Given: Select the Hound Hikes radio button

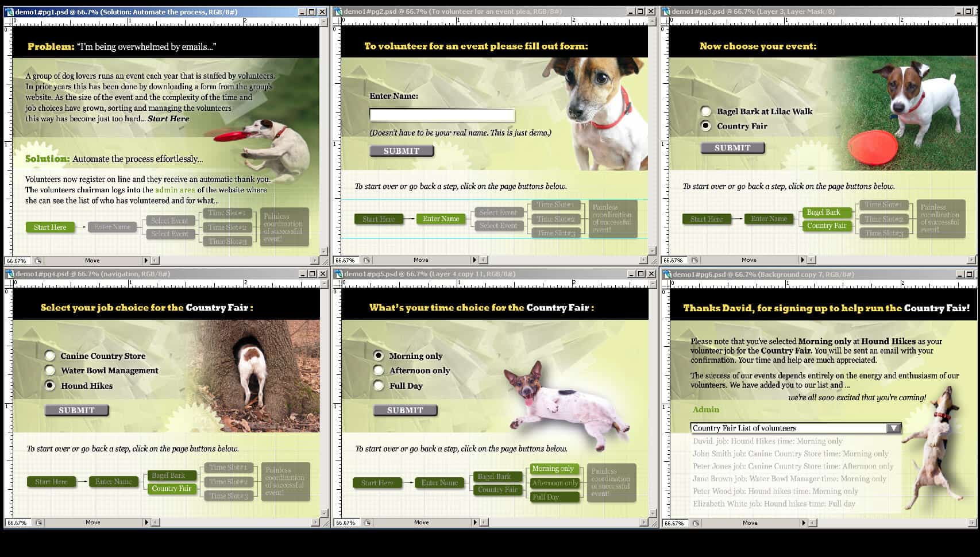Looking at the screenshot, I should pos(50,385).
